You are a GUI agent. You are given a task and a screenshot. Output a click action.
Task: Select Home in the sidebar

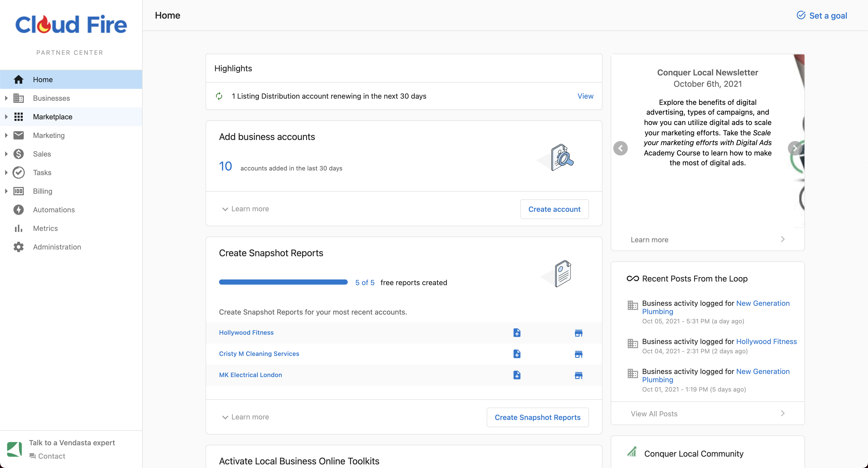tap(71, 80)
